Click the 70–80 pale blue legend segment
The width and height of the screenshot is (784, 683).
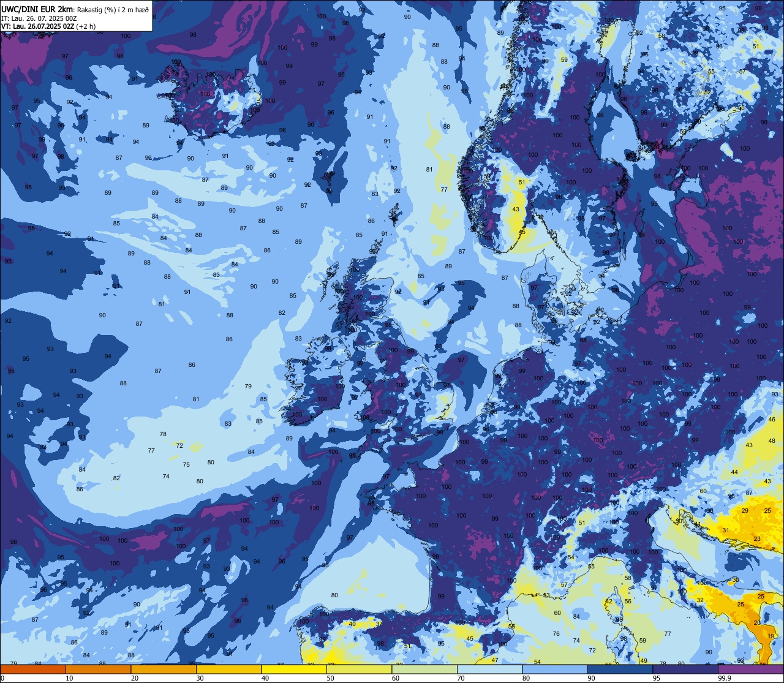489,669
